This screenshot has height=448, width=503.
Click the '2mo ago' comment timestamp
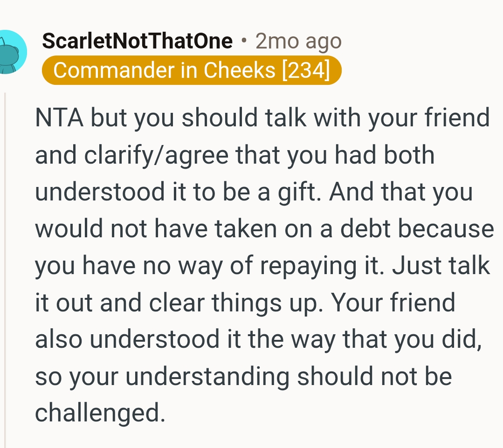coord(298,41)
